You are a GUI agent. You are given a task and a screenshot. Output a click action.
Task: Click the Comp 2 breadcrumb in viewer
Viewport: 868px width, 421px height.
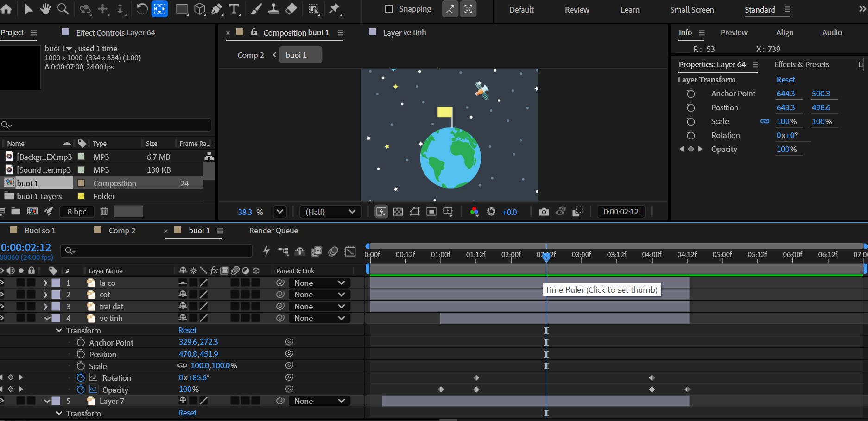[251, 55]
